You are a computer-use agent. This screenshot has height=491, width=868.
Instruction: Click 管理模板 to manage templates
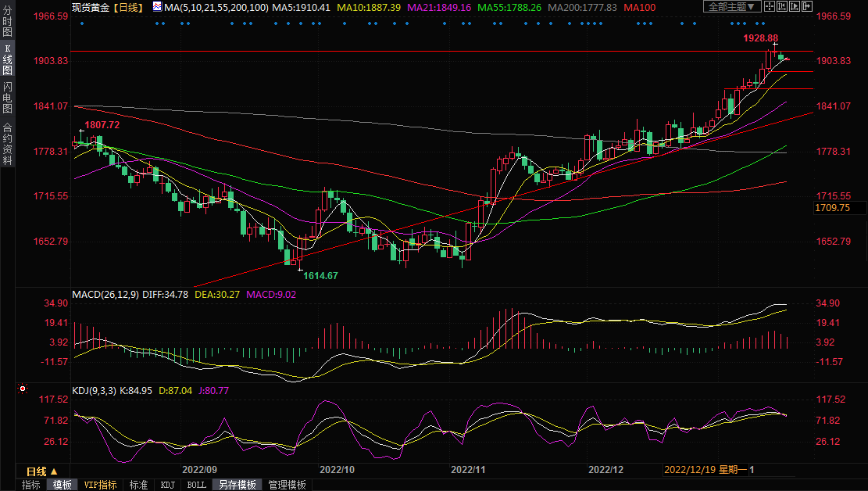click(x=287, y=485)
